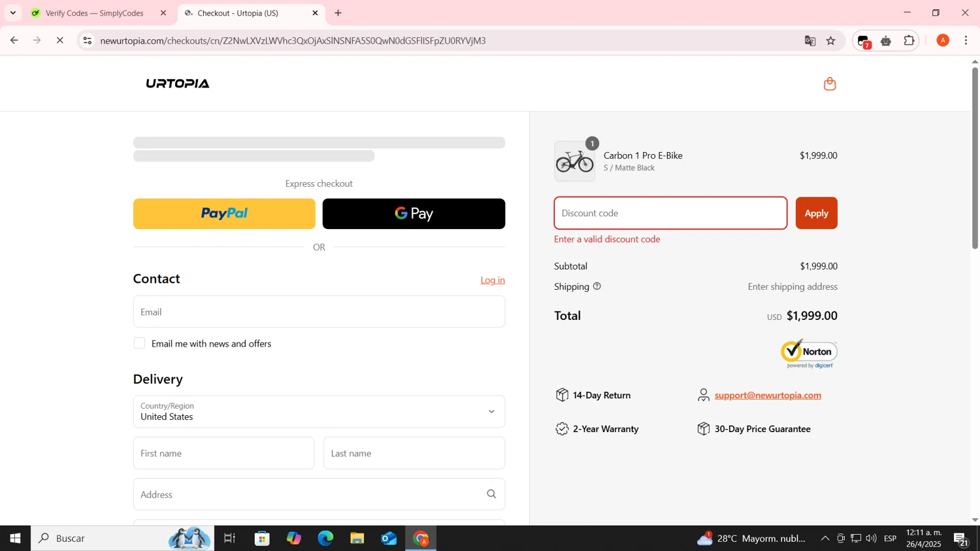The width and height of the screenshot is (980, 551).
Task: Close the Checkout - Urtopia tab
Action: [x=315, y=13]
